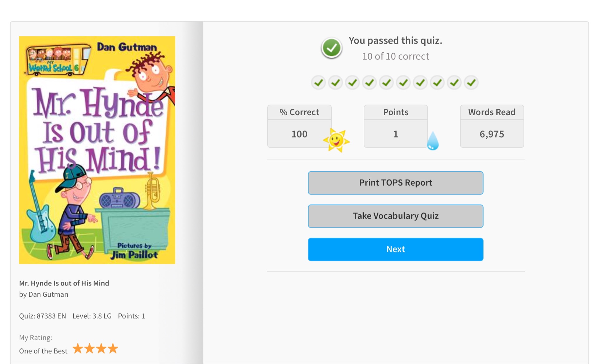The image size is (599, 364).
Task: Click the eighth question checkmark circle
Action: (x=437, y=83)
